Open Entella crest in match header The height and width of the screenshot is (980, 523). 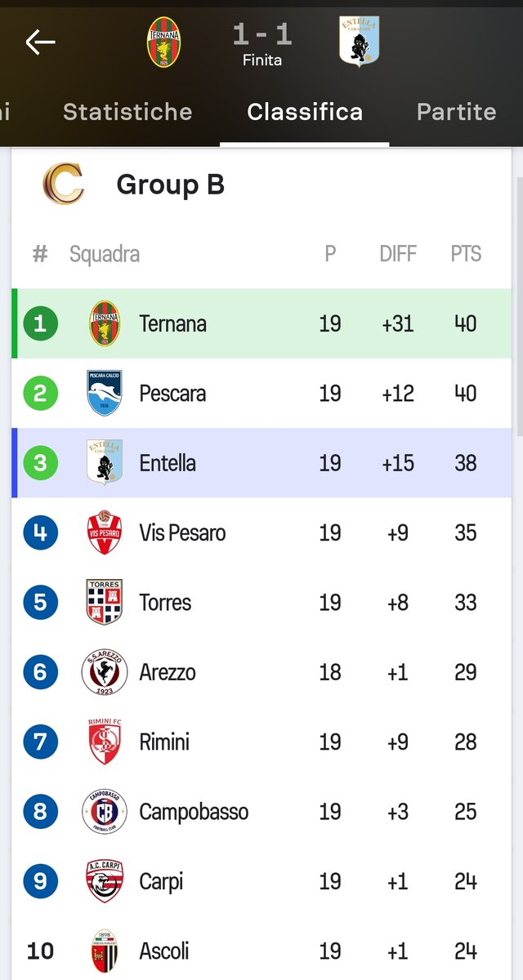359,42
